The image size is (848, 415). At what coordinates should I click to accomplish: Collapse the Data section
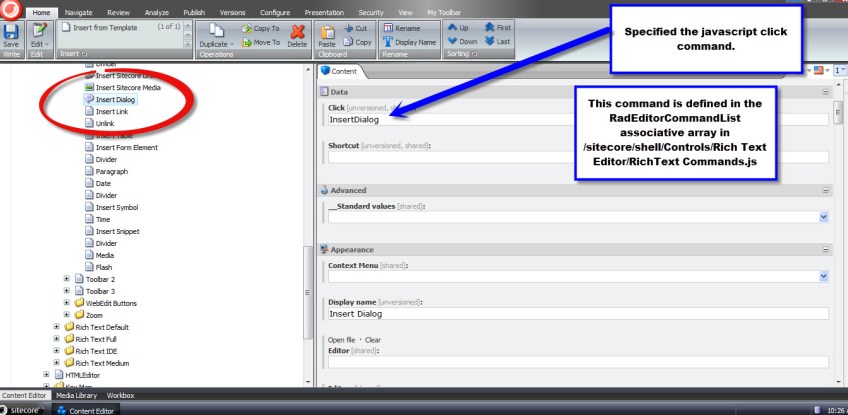(825, 91)
